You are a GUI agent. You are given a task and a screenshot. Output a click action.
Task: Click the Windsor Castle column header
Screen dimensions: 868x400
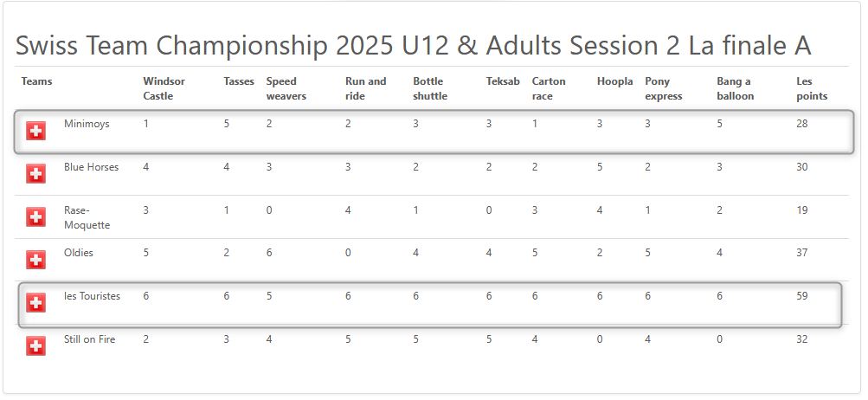pos(164,88)
